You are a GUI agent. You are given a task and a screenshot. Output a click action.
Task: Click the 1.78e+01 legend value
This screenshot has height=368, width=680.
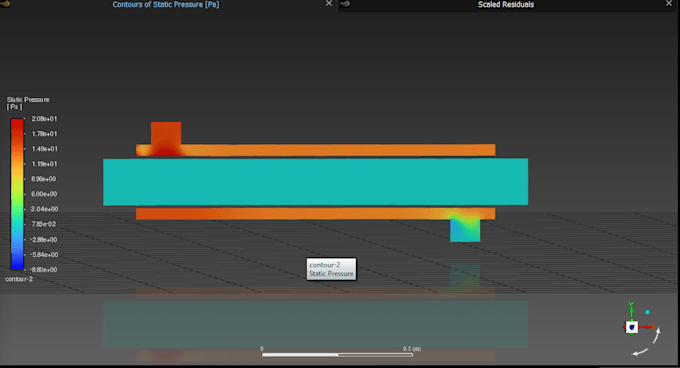pyautogui.click(x=44, y=134)
